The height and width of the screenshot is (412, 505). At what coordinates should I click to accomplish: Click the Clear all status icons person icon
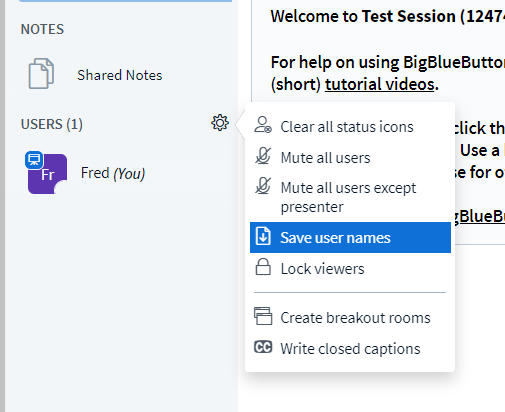[263, 125]
